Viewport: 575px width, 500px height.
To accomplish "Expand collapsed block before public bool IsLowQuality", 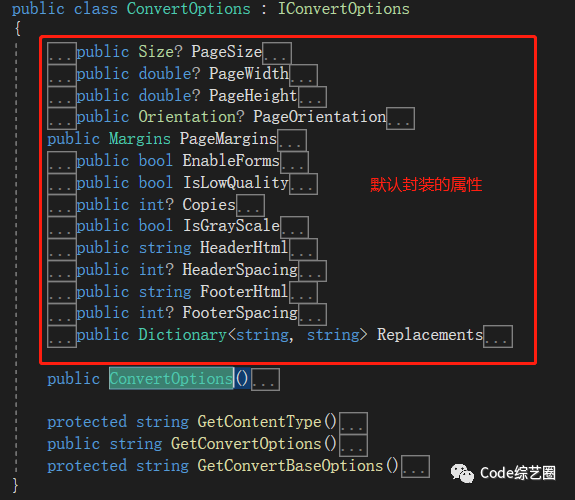I will 62,184.
